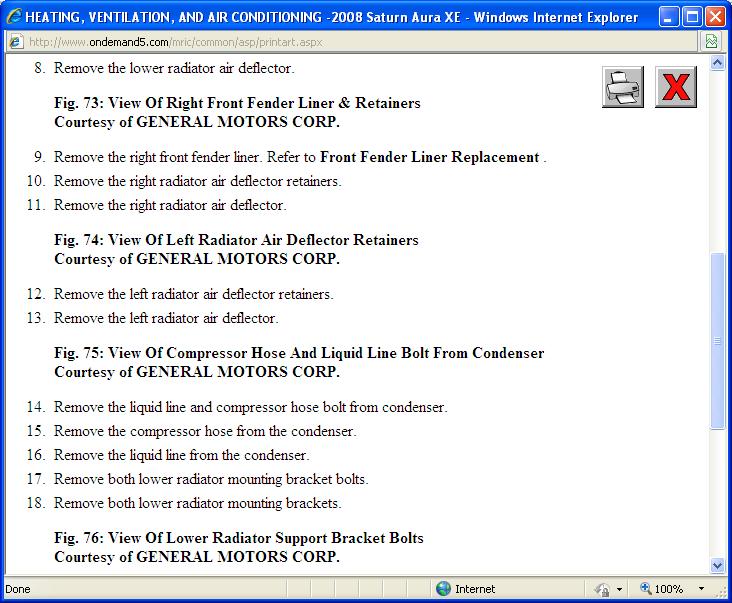732x603 pixels.
Task: Maximize the Internet Explorer window
Action: click(x=692, y=17)
